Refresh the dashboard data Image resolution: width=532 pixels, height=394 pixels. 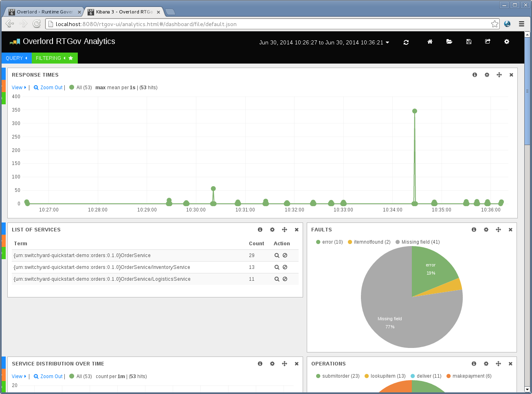pyautogui.click(x=406, y=42)
